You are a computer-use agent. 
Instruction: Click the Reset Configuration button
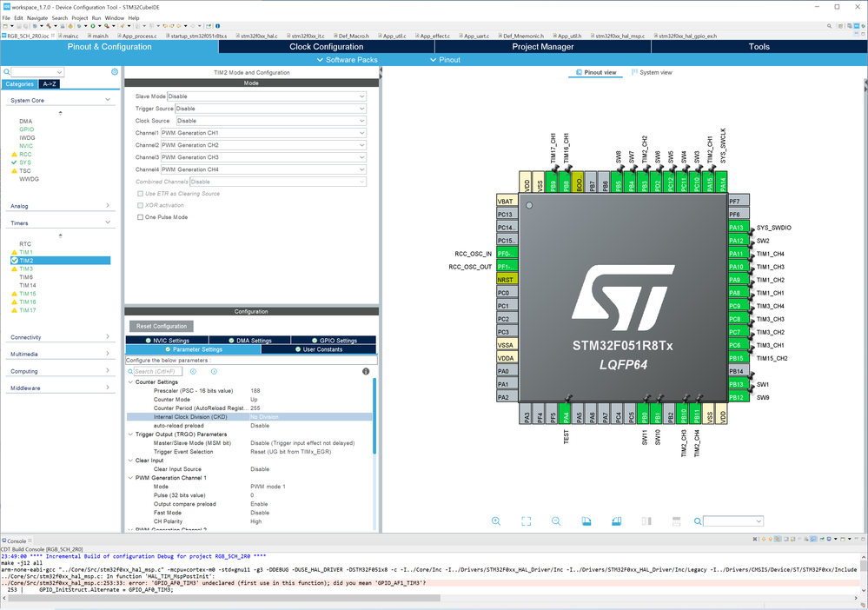click(162, 326)
